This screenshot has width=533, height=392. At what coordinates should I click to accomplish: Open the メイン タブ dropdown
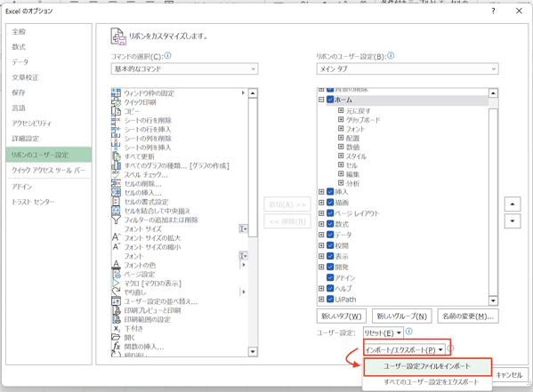click(x=408, y=69)
